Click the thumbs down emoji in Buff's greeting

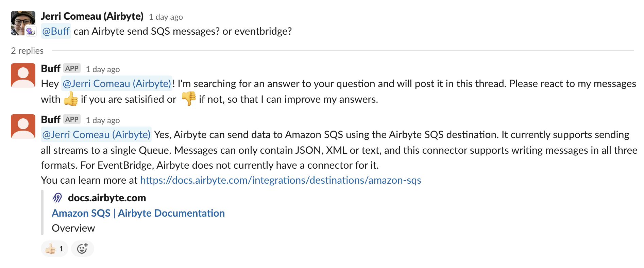pos(188,99)
